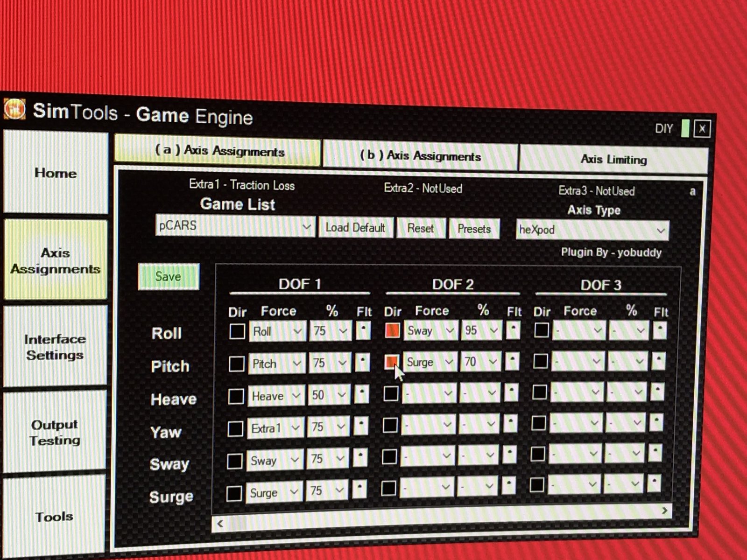The image size is (747, 560).
Task: Open DOF 2 Surge force dropdown in Pitch row
Action: click(x=430, y=362)
